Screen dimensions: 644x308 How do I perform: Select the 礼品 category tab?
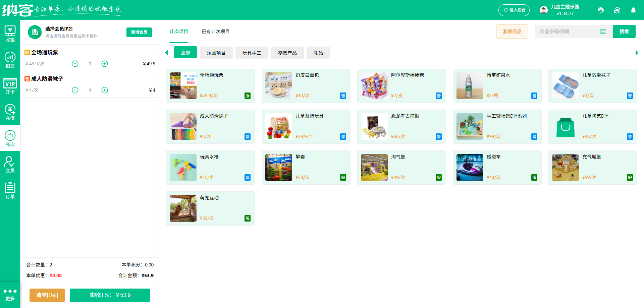[318, 52]
